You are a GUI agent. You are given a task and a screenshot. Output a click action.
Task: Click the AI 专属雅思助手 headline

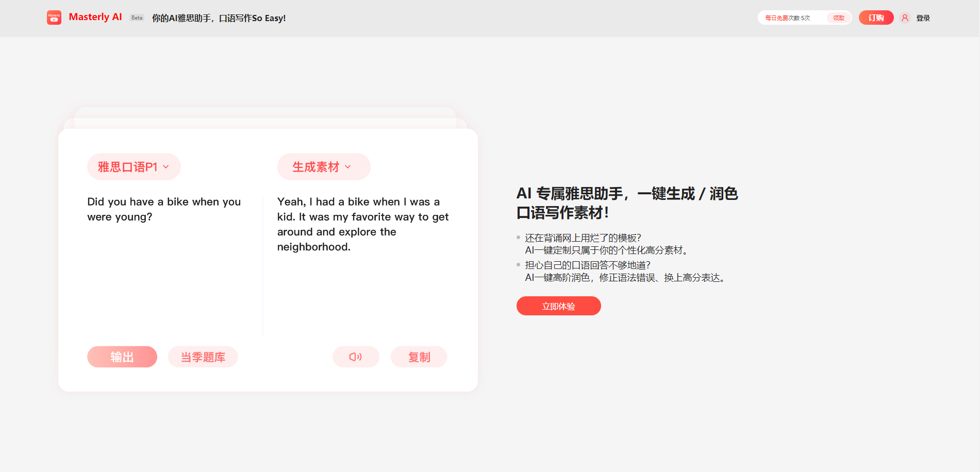pyautogui.click(x=627, y=203)
